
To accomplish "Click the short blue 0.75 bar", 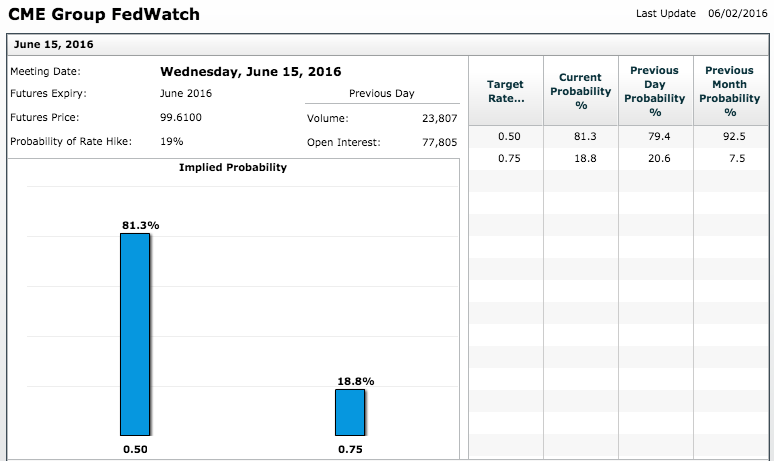I will [x=350, y=412].
